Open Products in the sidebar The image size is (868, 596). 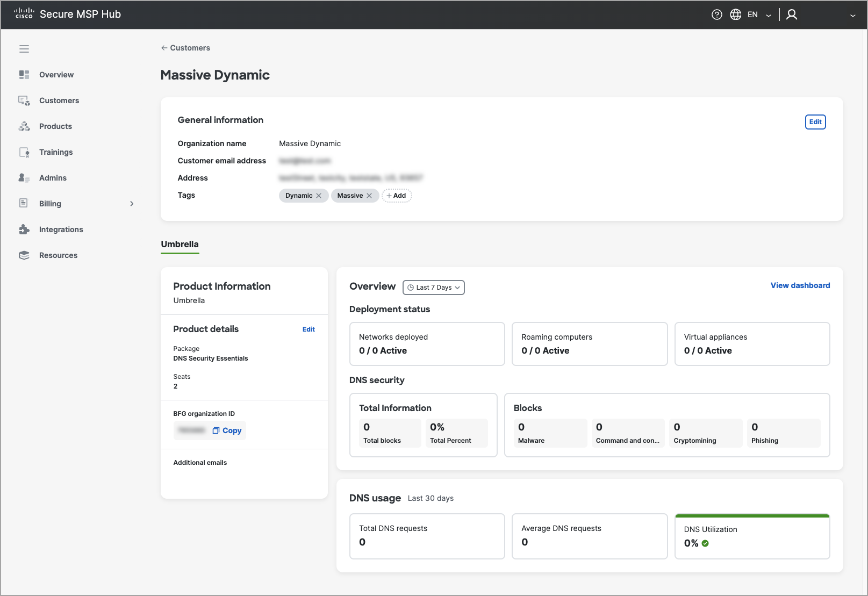55,126
